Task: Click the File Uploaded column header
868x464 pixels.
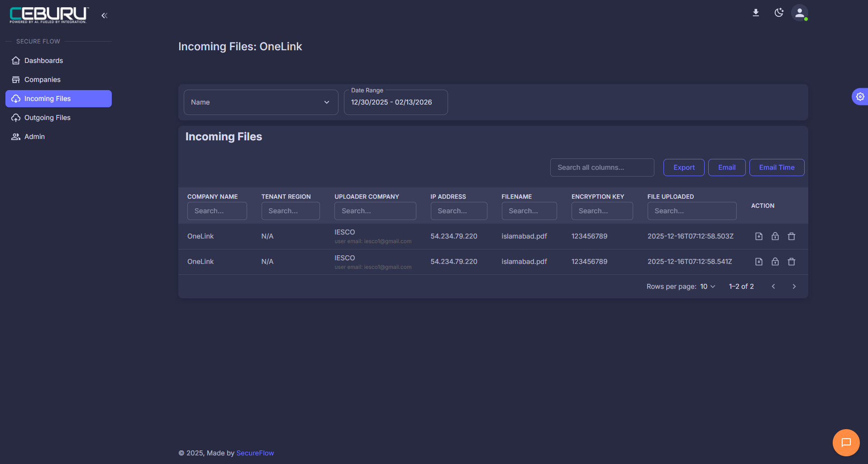Action: [x=671, y=196]
